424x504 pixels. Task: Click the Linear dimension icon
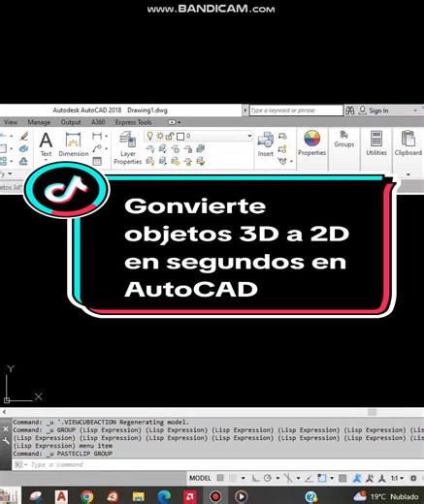[x=97, y=136]
